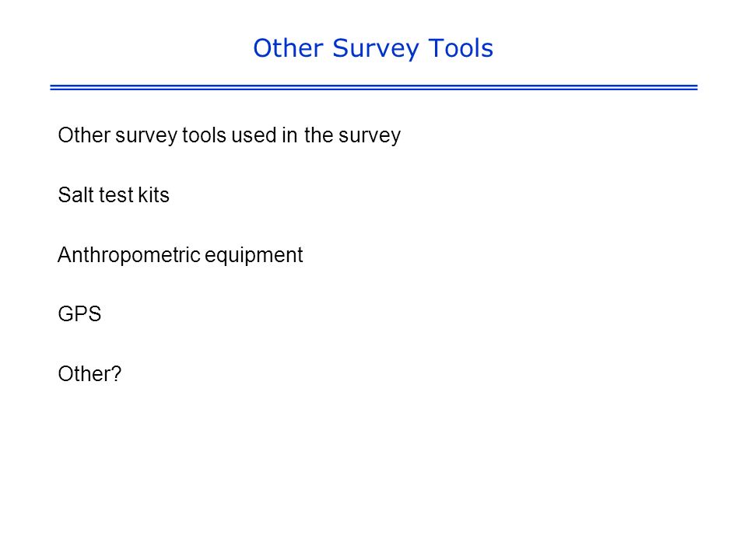
Task: Click the "Anthropometric equipment" line
Action: [x=180, y=256]
